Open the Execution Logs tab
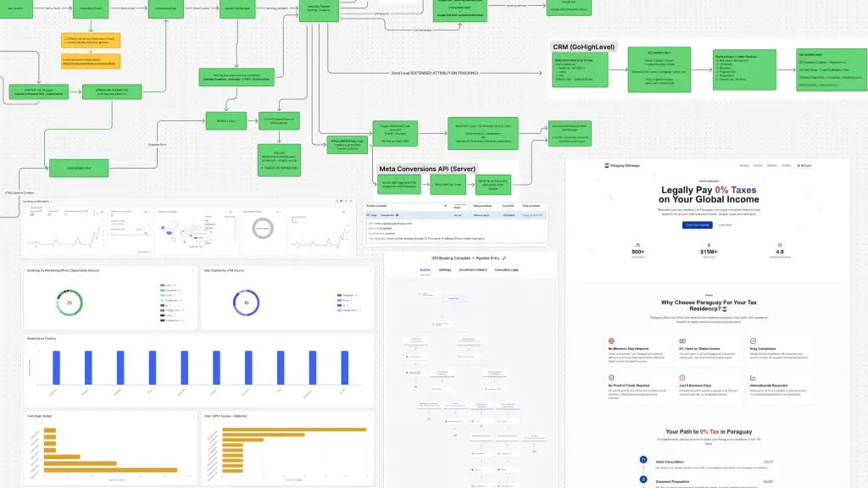Viewport: 868px width, 488px height. [x=507, y=270]
